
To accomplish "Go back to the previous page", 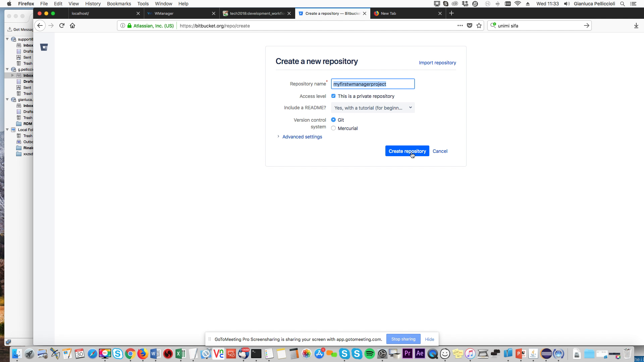I will click(x=40, y=25).
